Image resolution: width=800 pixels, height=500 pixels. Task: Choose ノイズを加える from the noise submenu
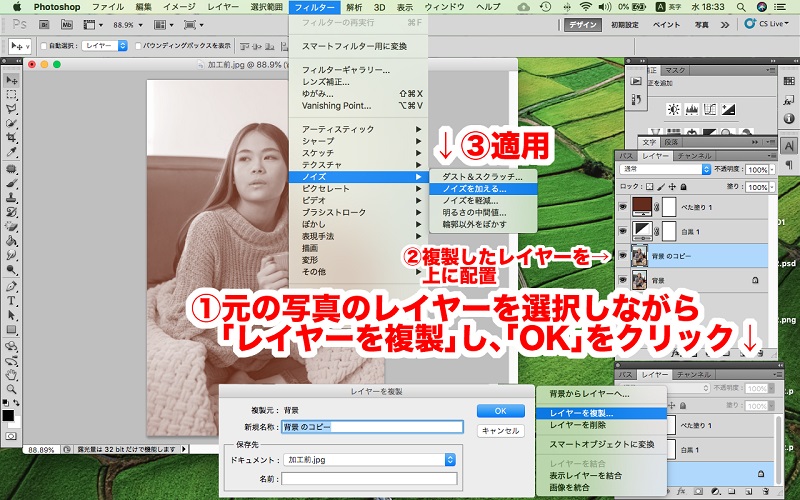tap(483, 189)
